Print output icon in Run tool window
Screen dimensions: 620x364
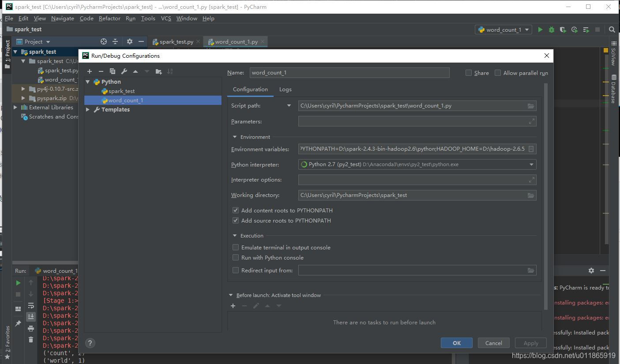click(x=31, y=328)
